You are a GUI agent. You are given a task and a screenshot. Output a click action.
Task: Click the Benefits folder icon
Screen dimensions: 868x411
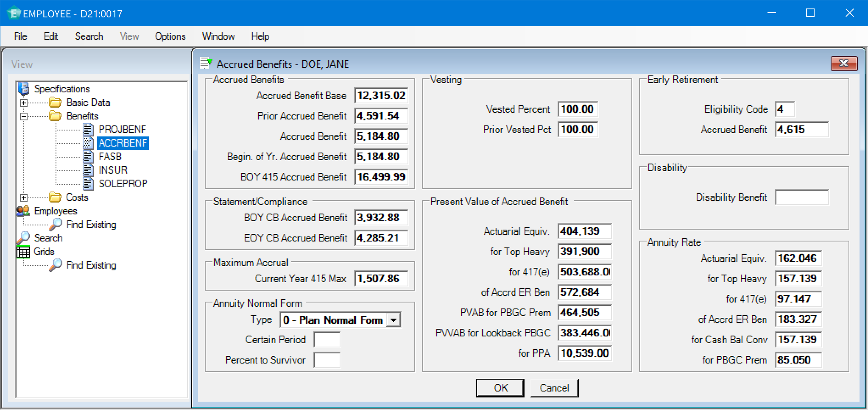[x=55, y=116]
